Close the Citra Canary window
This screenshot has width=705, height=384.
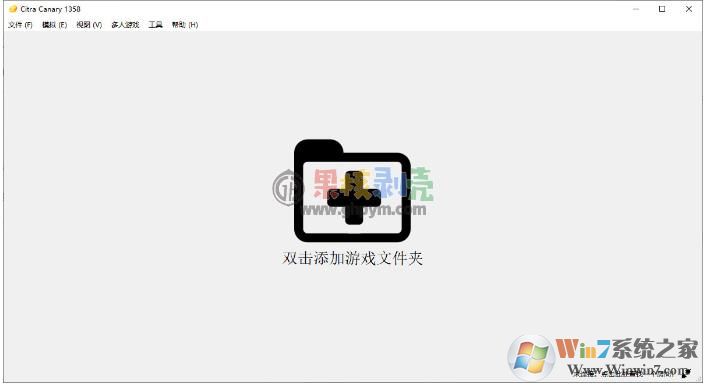point(688,9)
